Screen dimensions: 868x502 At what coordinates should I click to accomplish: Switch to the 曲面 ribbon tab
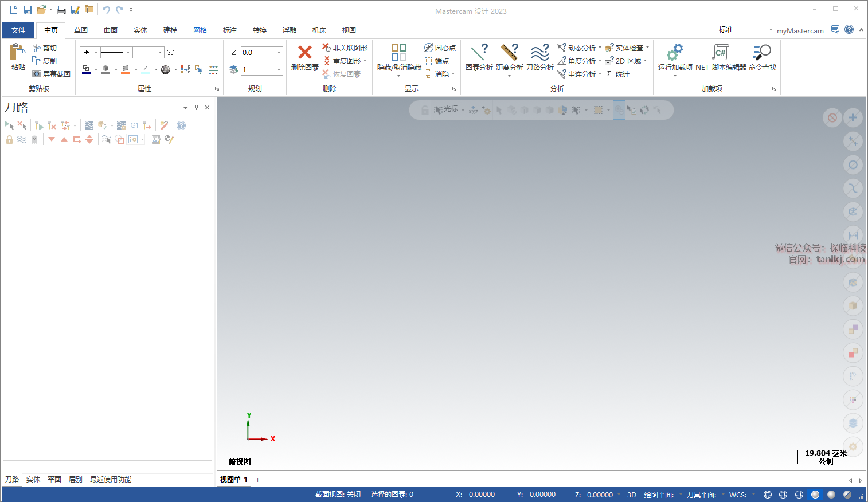111,30
